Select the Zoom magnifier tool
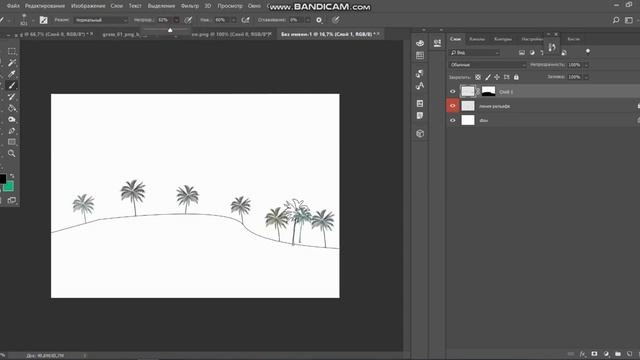Screen dimensions: 640x360 pyautogui.click(x=12, y=153)
